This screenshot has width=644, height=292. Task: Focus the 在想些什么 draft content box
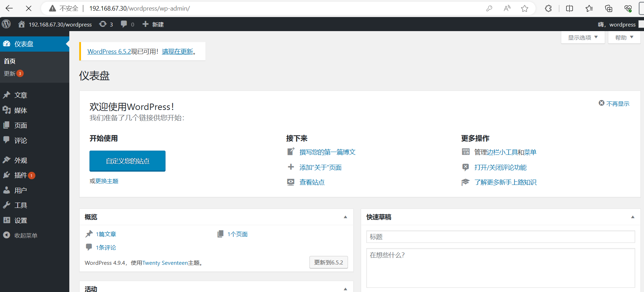point(500,268)
